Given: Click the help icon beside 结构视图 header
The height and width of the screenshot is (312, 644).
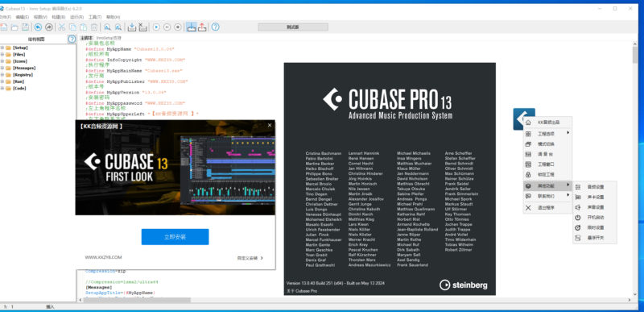Looking at the screenshot, I should point(72,39).
